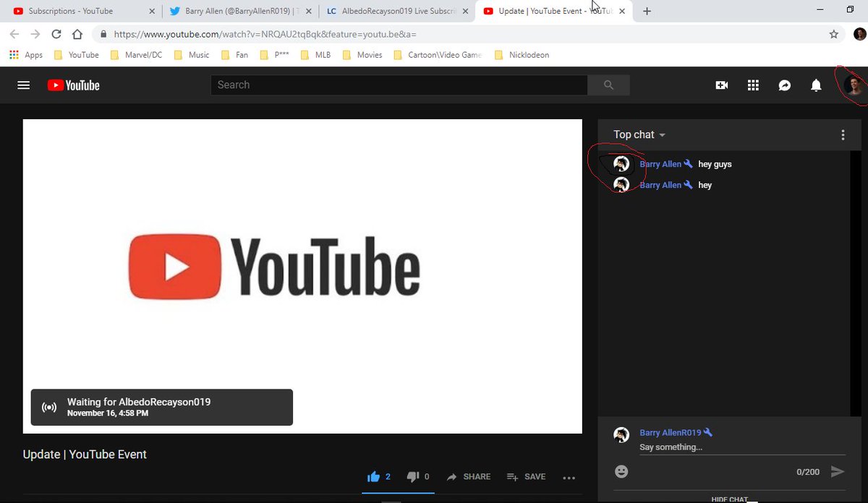Click 'Waiting for AlbedoRecayson019' banner
The image size is (868, 503).
click(x=161, y=407)
